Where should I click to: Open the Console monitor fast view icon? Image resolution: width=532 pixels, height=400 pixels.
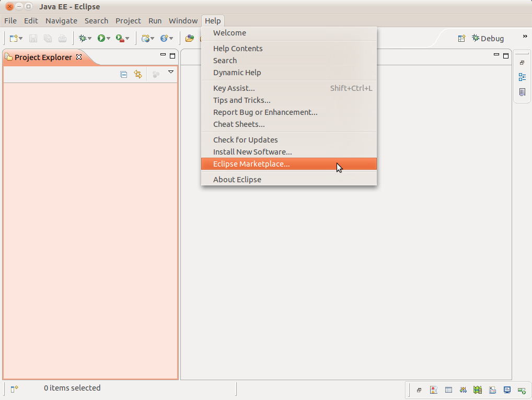(507, 390)
